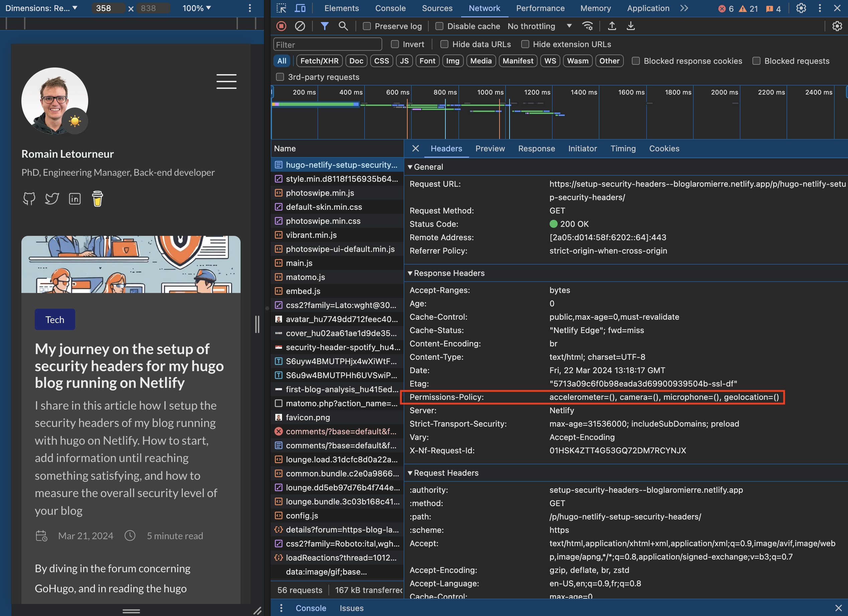Image resolution: width=848 pixels, height=616 pixels.
Task: Open DevTools main settings gear
Action: 801,8
